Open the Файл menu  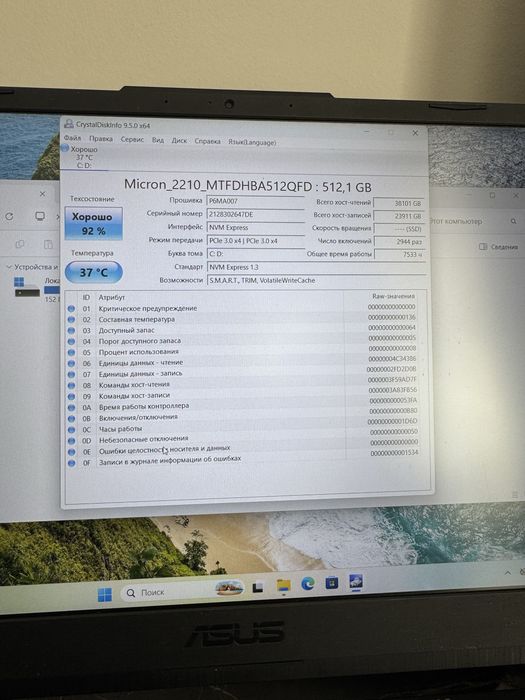pyautogui.click(x=73, y=138)
